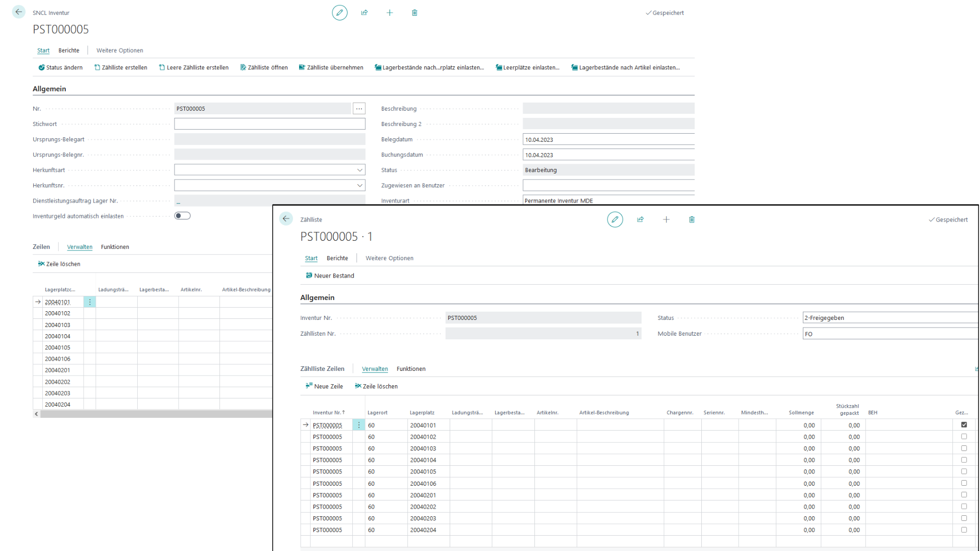This screenshot has width=980, height=551.
Task: Check Gezählt checkbox for Lagerplatz 20040201
Action: tap(964, 495)
